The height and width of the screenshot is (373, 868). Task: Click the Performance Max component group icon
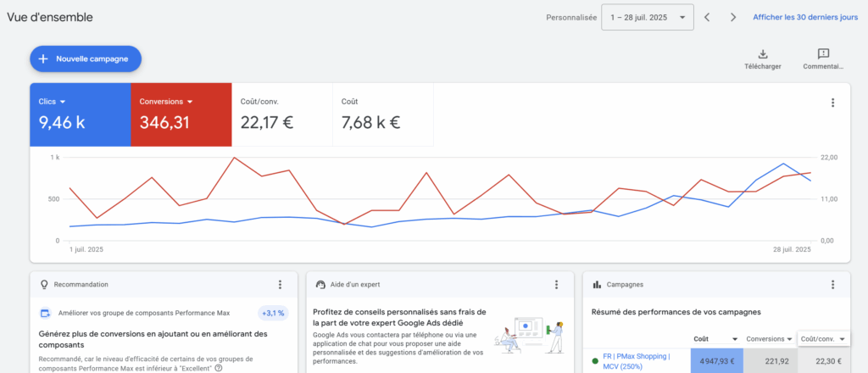point(46,313)
